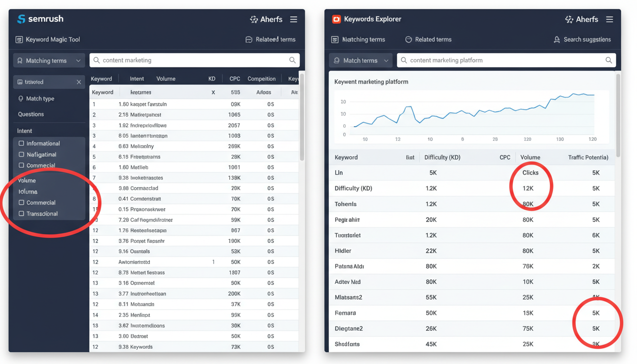Click the Related terms speech-bubble icon on left panel
The image size is (637, 364).
click(x=249, y=39)
